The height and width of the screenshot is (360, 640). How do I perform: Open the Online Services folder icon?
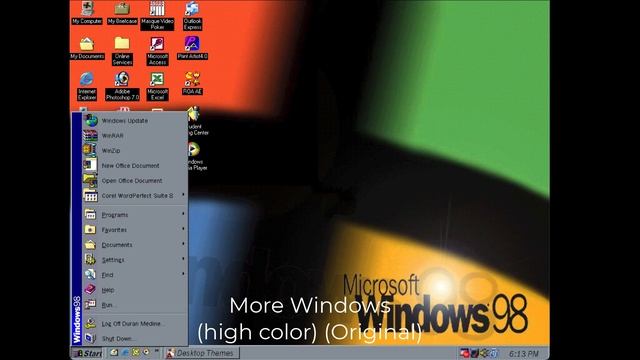click(x=122, y=51)
